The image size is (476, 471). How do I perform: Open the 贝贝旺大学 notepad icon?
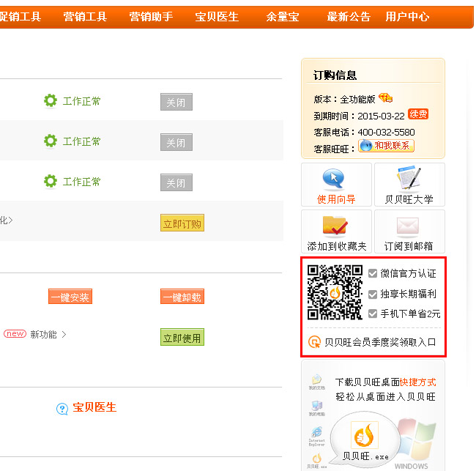point(409,177)
